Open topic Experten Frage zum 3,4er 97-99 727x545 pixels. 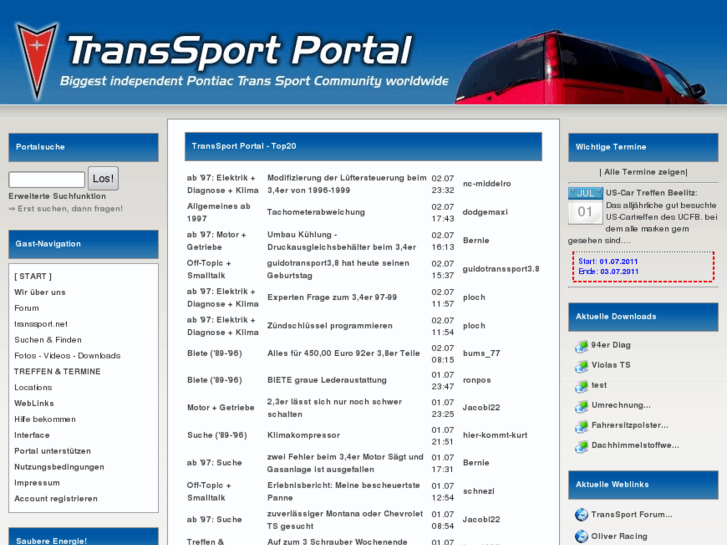[x=332, y=297]
